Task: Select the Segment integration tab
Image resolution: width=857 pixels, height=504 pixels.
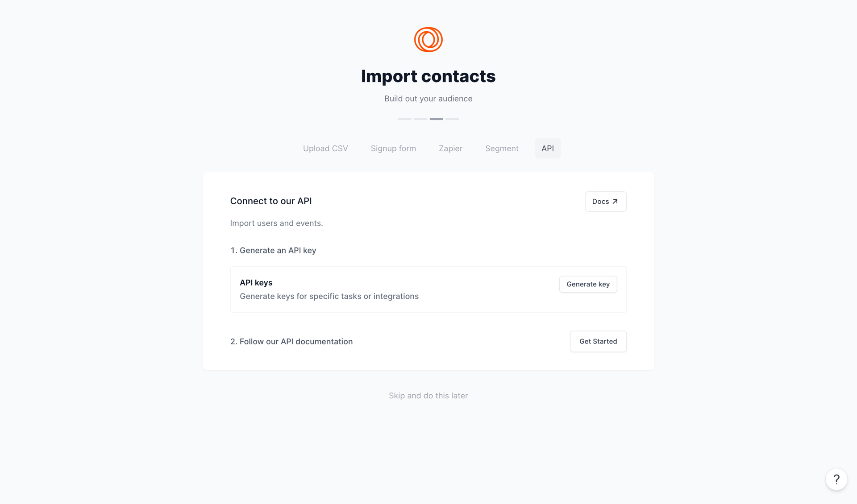Action: coord(501,148)
